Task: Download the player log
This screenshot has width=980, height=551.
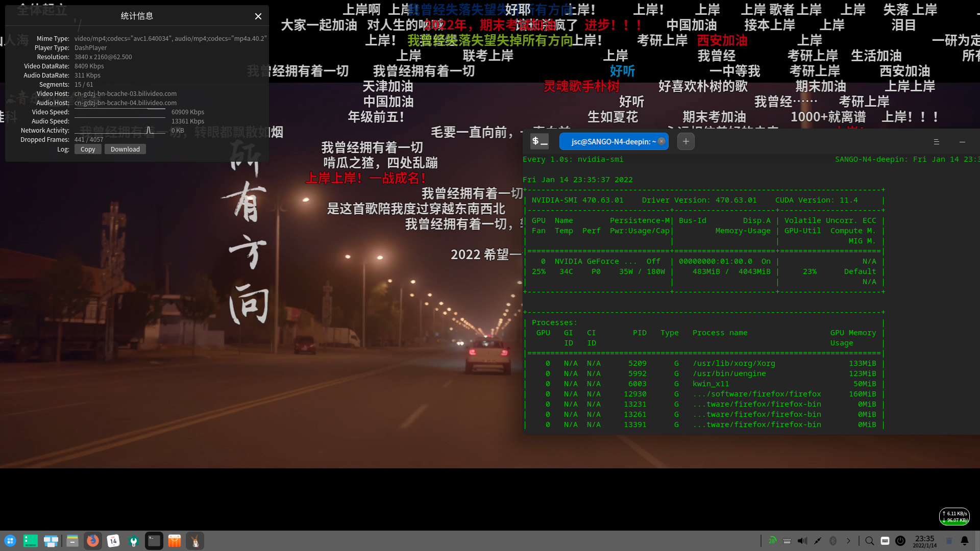Action: [x=125, y=149]
